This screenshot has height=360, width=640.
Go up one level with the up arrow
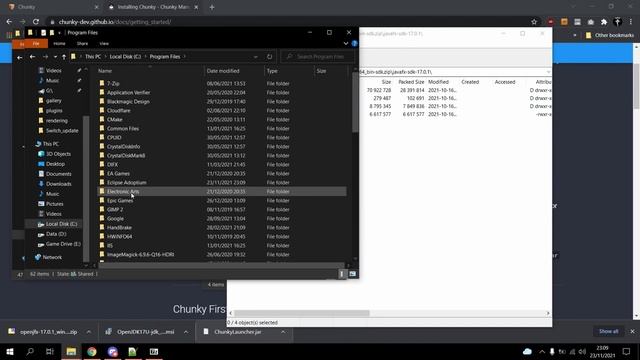64,57
